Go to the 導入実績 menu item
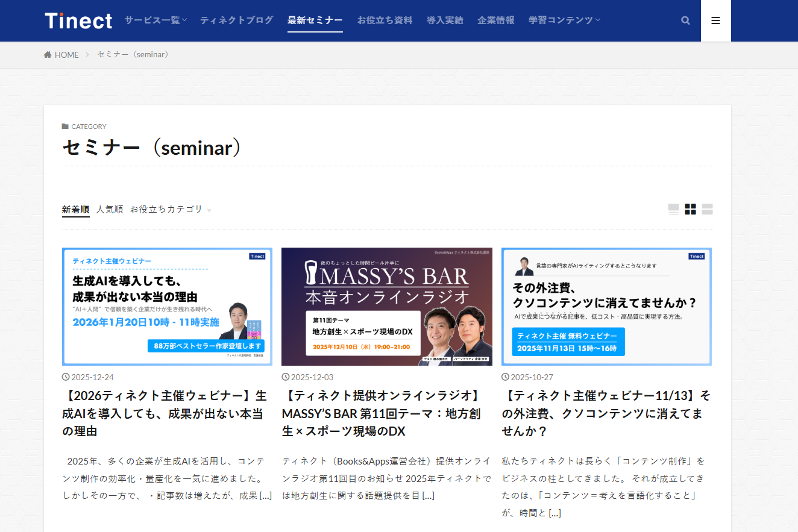Image resolution: width=798 pixels, height=532 pixels. (445, 19)
